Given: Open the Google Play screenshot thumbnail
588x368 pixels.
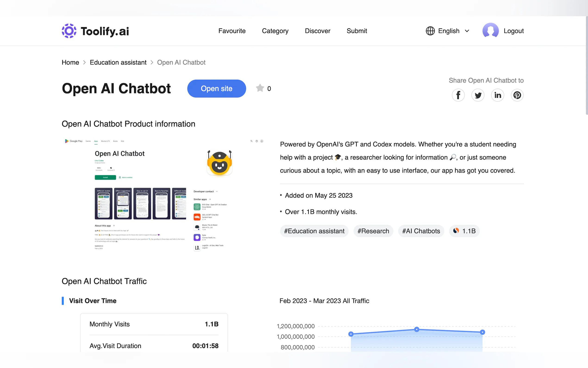Looking at the screenshot, I should (164, 195).
